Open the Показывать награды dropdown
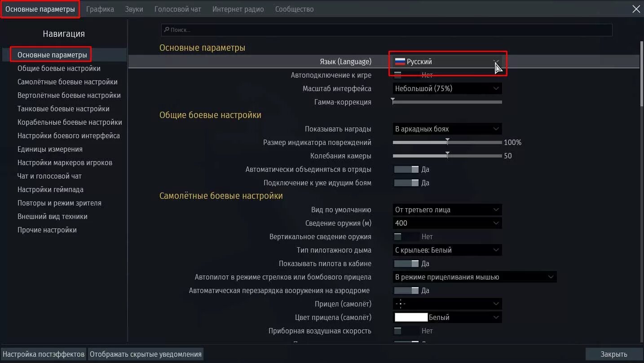The image size is (644, 363). (447, 129)
